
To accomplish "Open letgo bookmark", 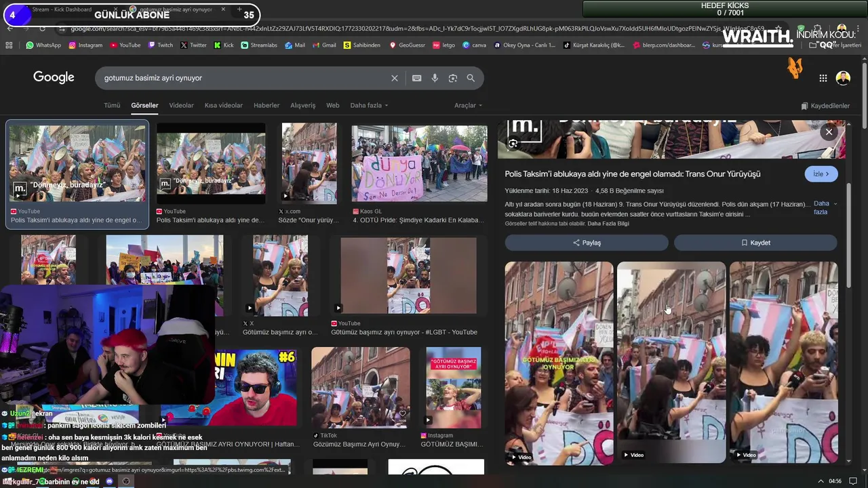I will click(444, 45).
